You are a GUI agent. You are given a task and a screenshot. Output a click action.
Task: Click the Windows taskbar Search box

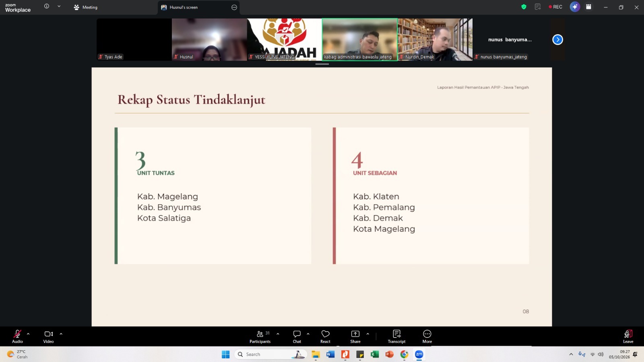270,354
